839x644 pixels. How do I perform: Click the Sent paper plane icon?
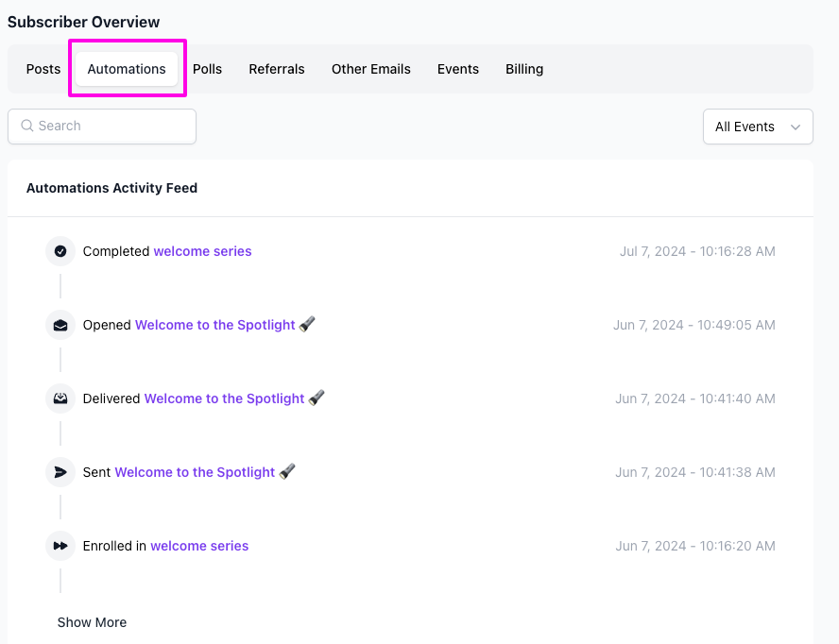[60, 472]
